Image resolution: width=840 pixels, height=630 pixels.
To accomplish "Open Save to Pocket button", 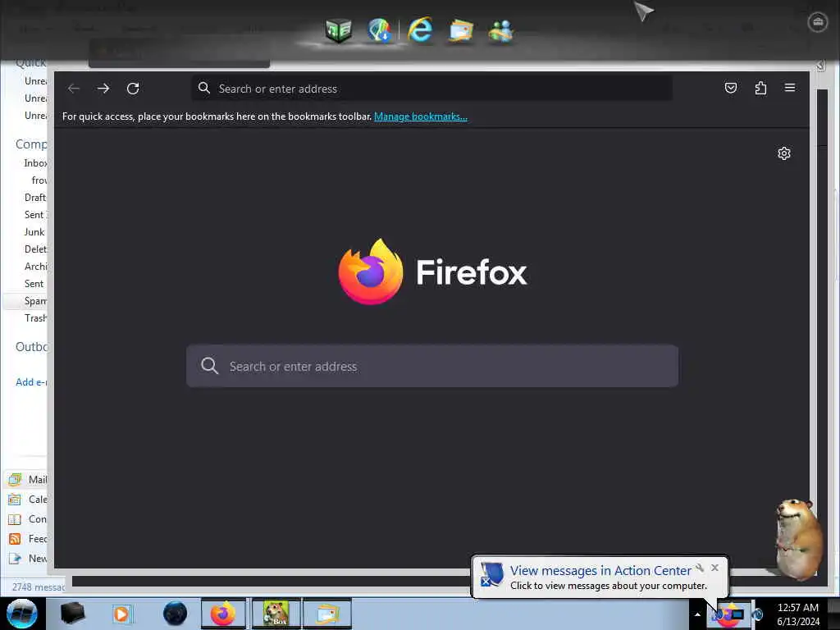I will (x=731, y=88).
